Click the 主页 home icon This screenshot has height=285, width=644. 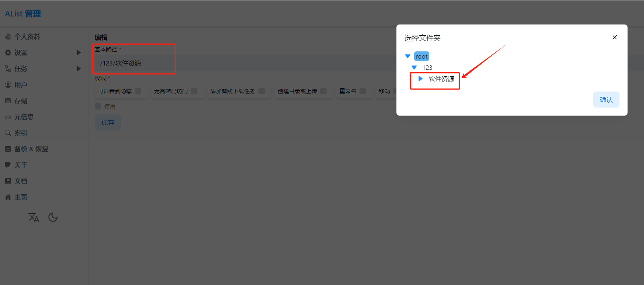tap(8, 197)
